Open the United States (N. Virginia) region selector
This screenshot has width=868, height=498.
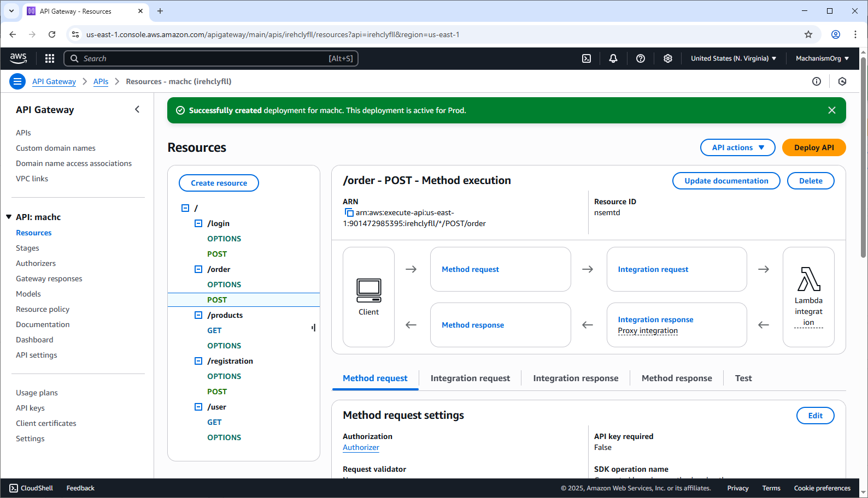733,58
